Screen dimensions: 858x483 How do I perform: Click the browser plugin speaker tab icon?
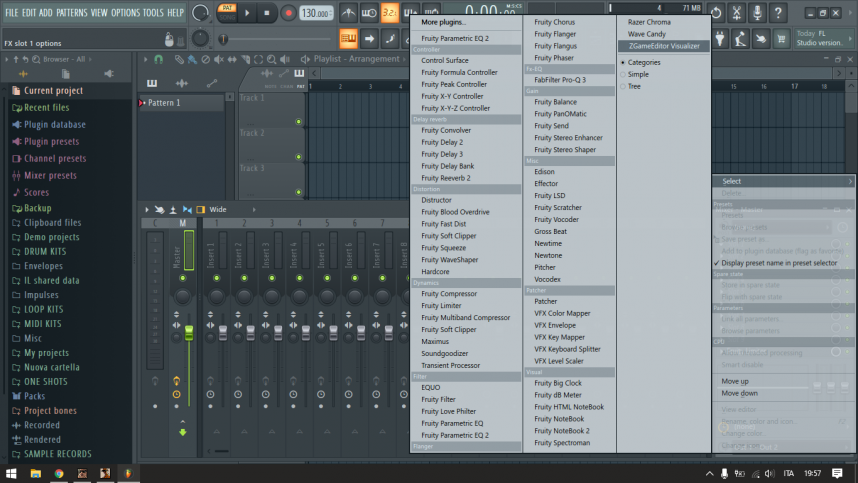coord(109,74)
